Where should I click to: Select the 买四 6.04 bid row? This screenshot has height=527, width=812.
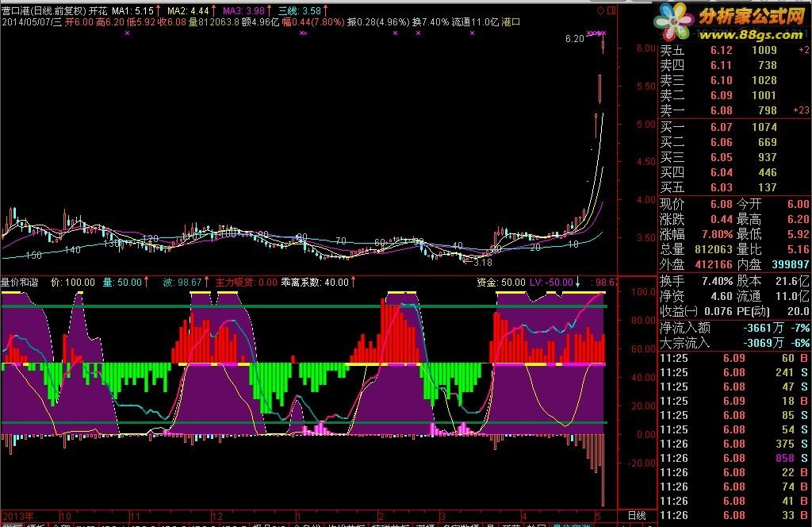click(x=733, y=172)
